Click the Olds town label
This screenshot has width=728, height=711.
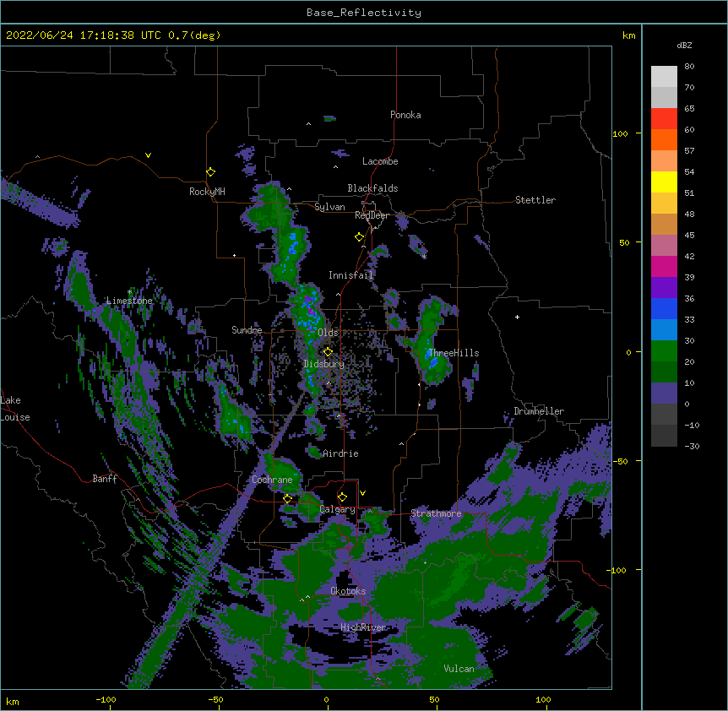[329, 333]
